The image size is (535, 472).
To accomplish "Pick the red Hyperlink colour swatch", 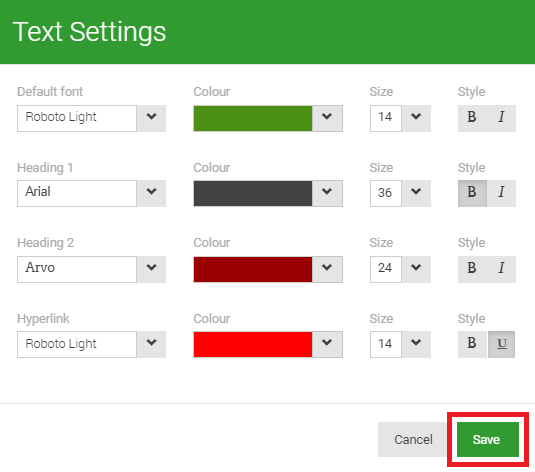I will pos(253,344).
